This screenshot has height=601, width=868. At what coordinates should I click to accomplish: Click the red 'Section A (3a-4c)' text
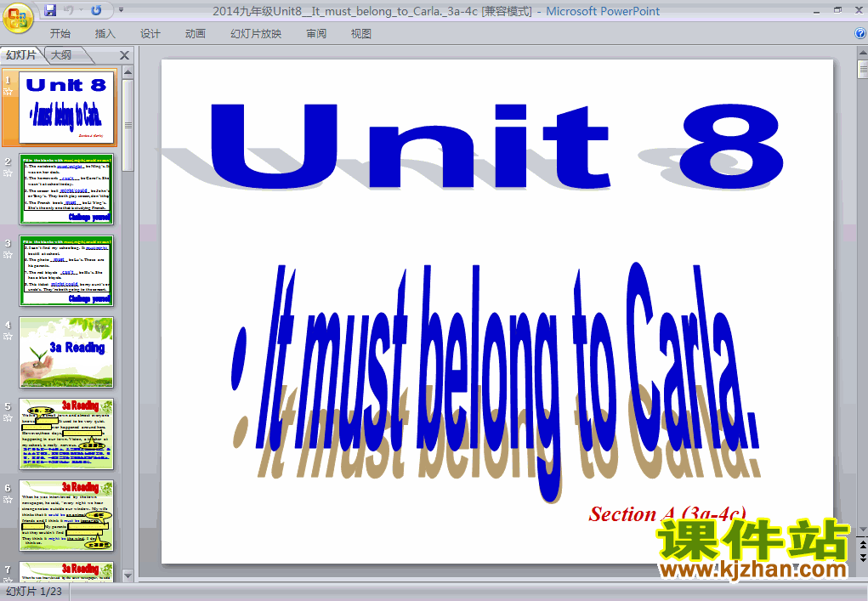[667, 514]
